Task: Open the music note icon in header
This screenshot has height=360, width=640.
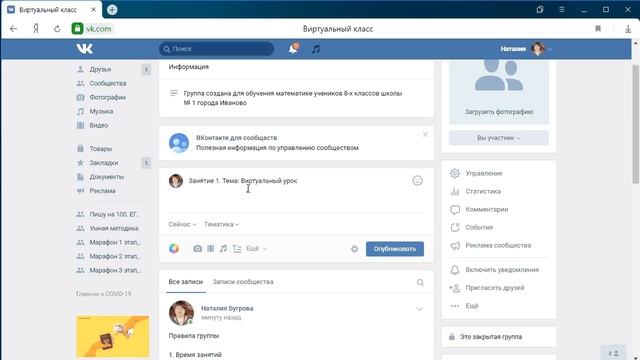Action: (316, 49)
